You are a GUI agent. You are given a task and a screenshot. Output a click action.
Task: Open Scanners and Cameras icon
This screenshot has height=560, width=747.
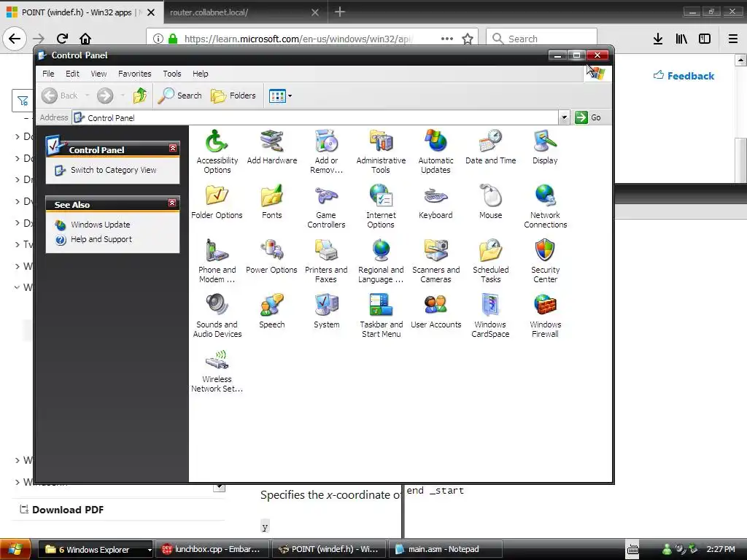point(436,261)
